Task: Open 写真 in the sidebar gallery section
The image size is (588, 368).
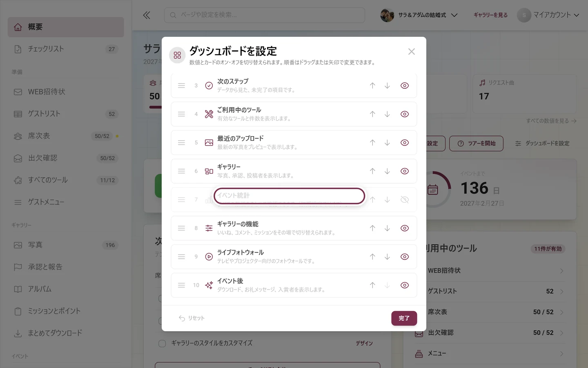Action: tap(66, 245)
